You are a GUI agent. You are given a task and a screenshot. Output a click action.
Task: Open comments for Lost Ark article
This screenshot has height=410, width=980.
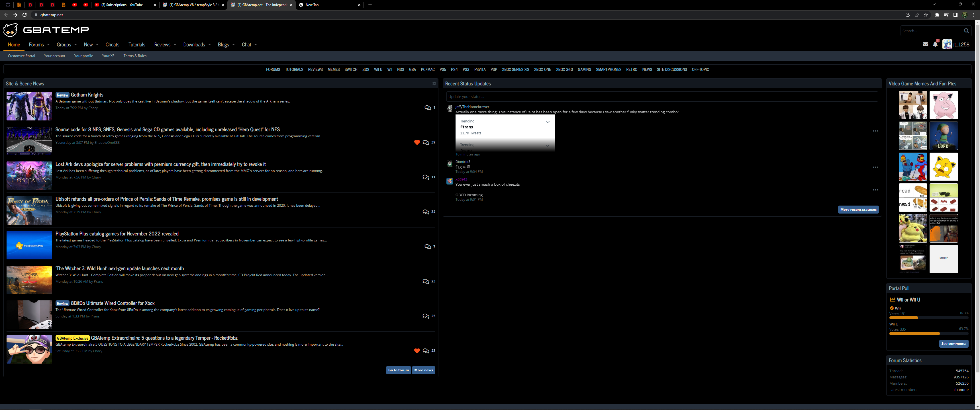426,177
